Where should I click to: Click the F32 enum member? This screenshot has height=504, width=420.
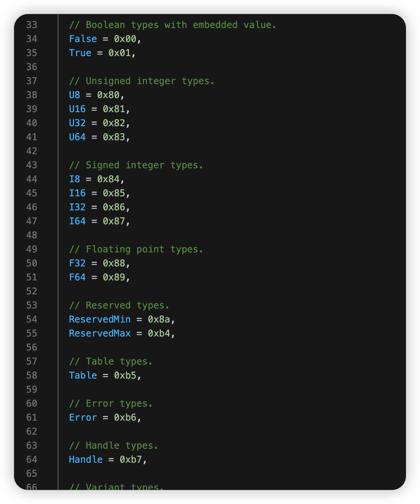coord(77,263)
